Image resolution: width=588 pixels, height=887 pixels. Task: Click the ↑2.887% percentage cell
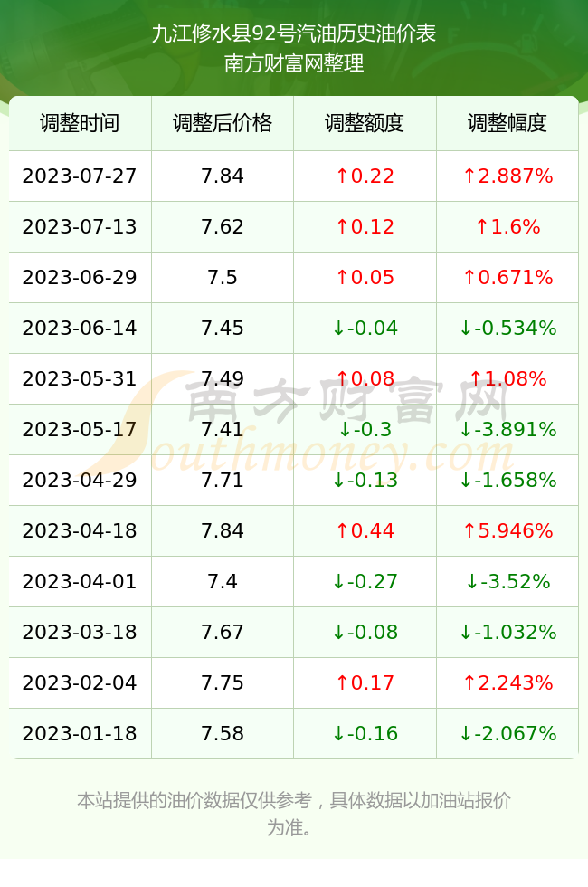pyautogui.click(x=507, y=176)
